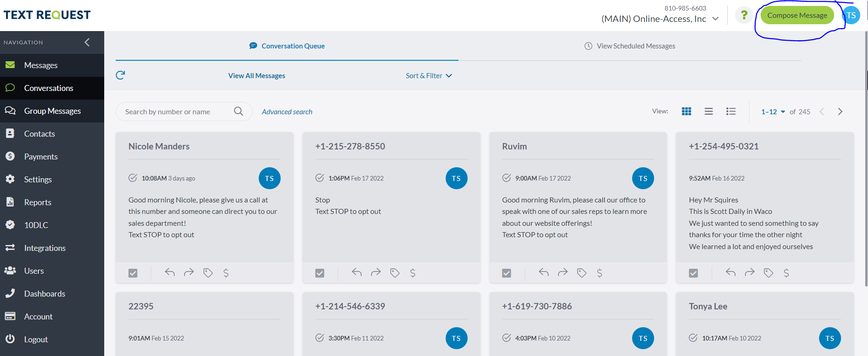868x356 pixels.
Task: Check the Nicole Manders card checkbox
Action: tap(133, 273)
